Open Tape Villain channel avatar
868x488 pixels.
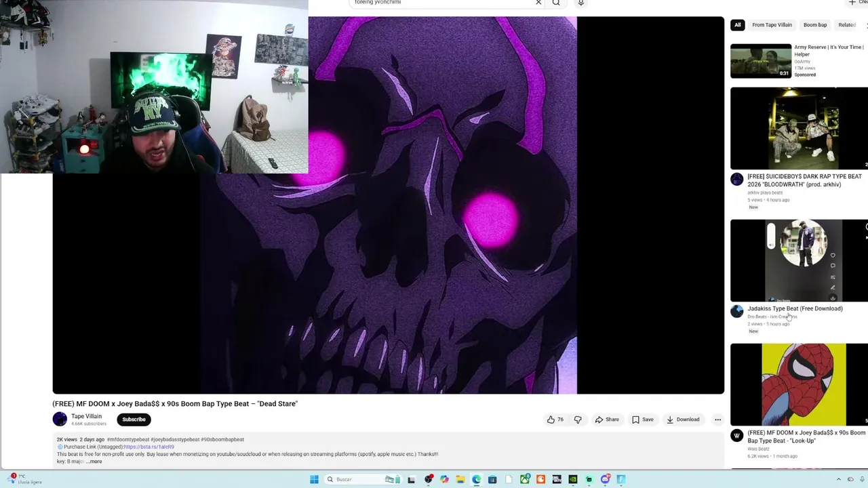[60, 420]
